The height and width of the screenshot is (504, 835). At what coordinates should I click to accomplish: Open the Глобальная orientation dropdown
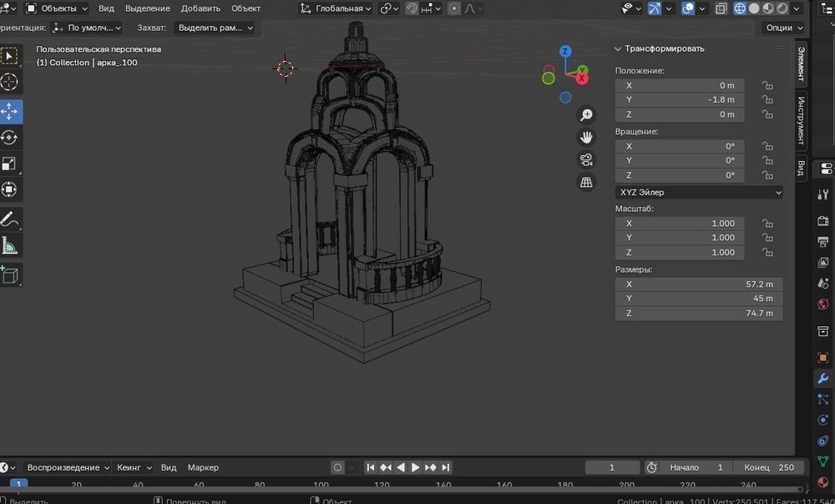pos(336,8)
